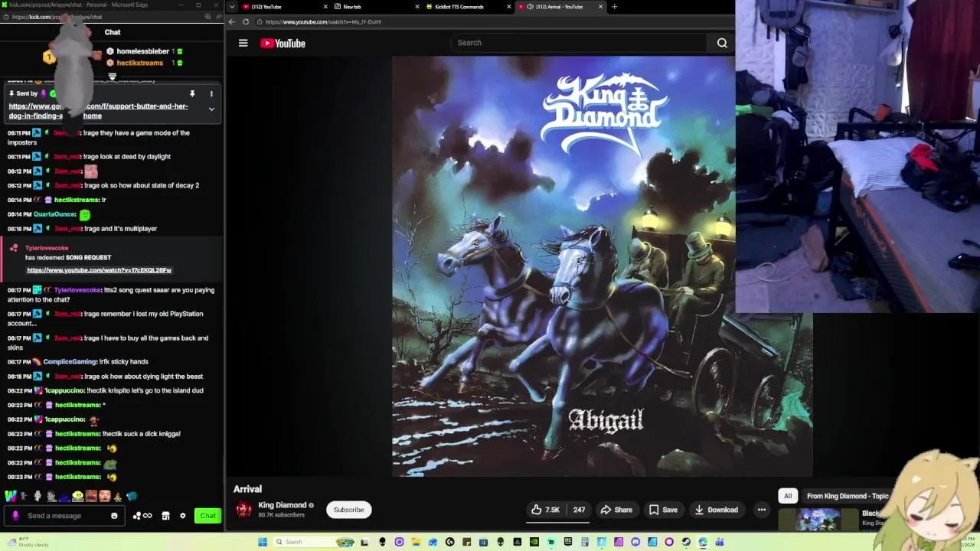Open the gofundme support-butter link in chat
The height and width of the screenshot is (551, 980).
coord(98,111)
